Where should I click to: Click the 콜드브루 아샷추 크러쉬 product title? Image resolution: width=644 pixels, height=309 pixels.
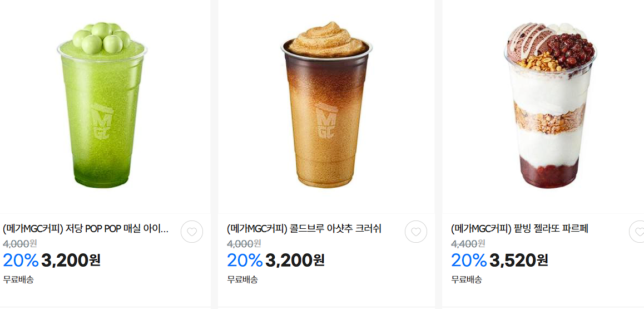point(304,229)
